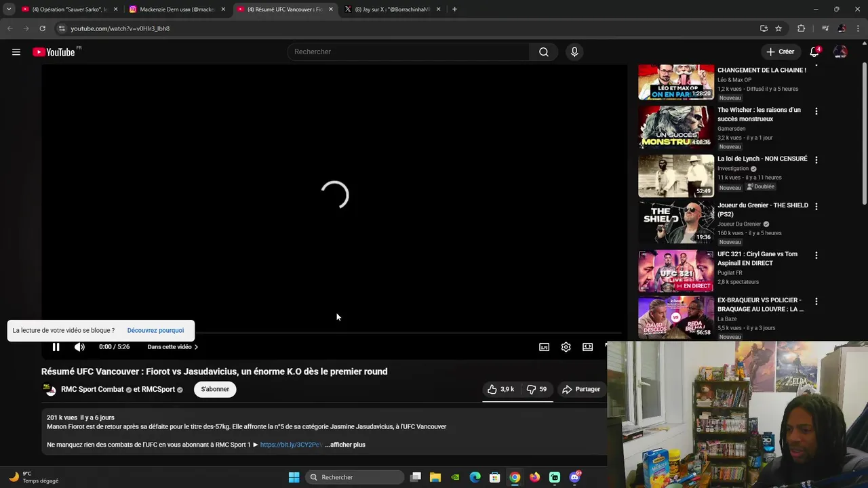The height and width of the screenshot is (488, 868).
Task: Click Découvrez pourquoi link
Action: tap(155, 331)
